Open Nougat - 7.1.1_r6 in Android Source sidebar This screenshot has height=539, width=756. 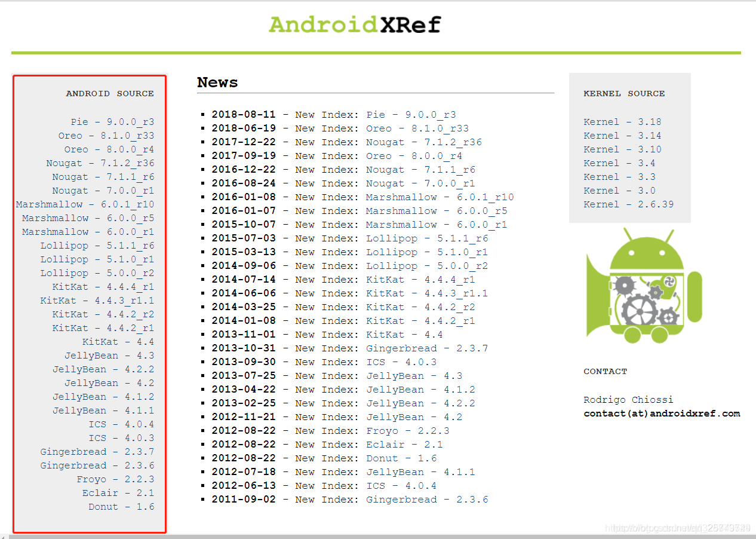(103, 177)
